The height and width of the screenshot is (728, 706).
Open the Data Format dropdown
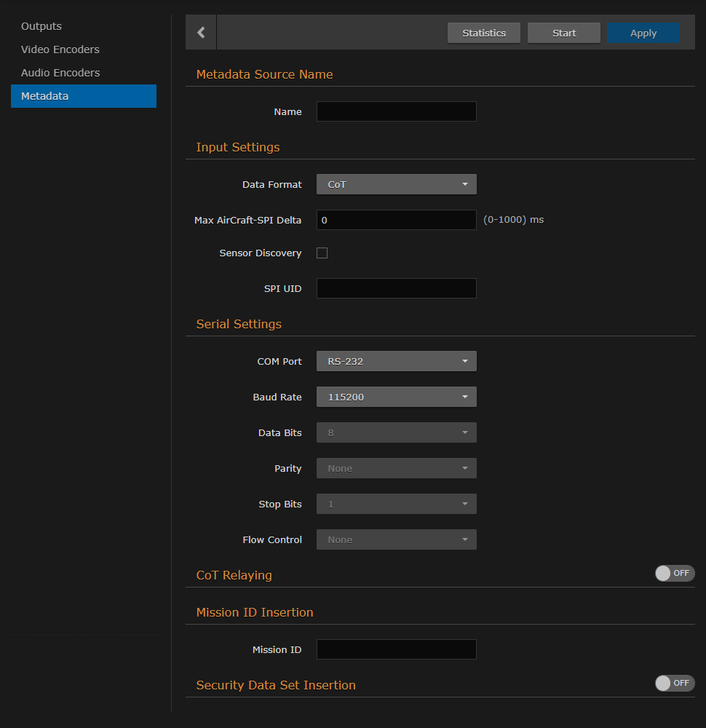click(x=396, y=184)
